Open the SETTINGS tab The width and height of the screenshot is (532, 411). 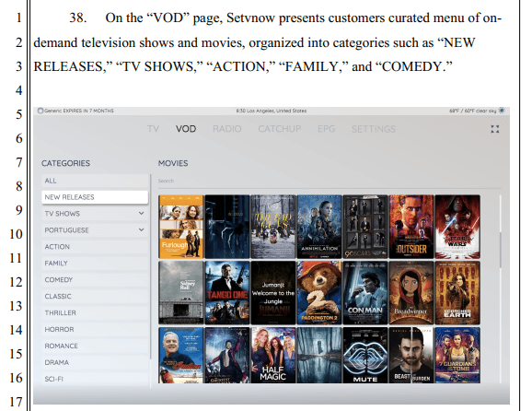(374, 129)
